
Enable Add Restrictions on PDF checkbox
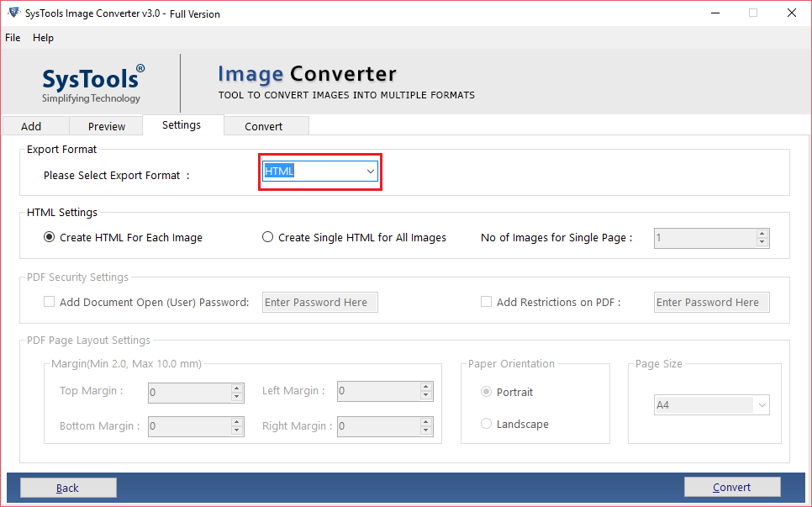[486, 301]
